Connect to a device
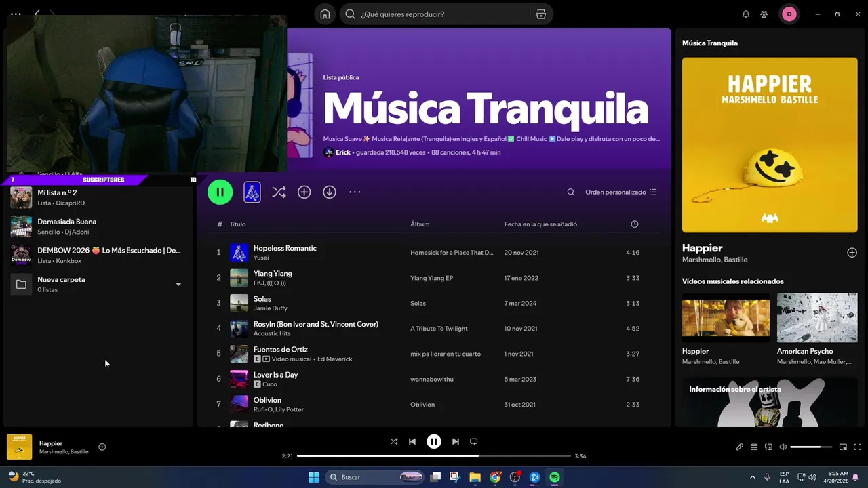868x488 pixels. (x=769, y=447)
